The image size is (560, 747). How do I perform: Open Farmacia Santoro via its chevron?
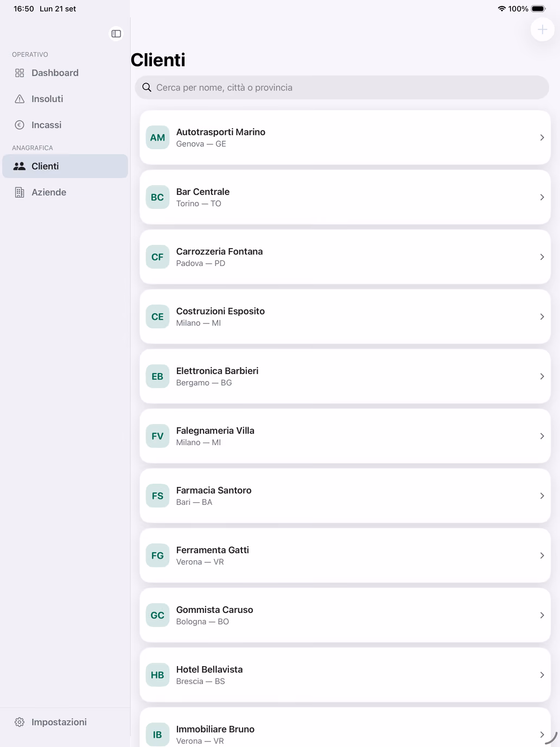[x=542, y=496]
